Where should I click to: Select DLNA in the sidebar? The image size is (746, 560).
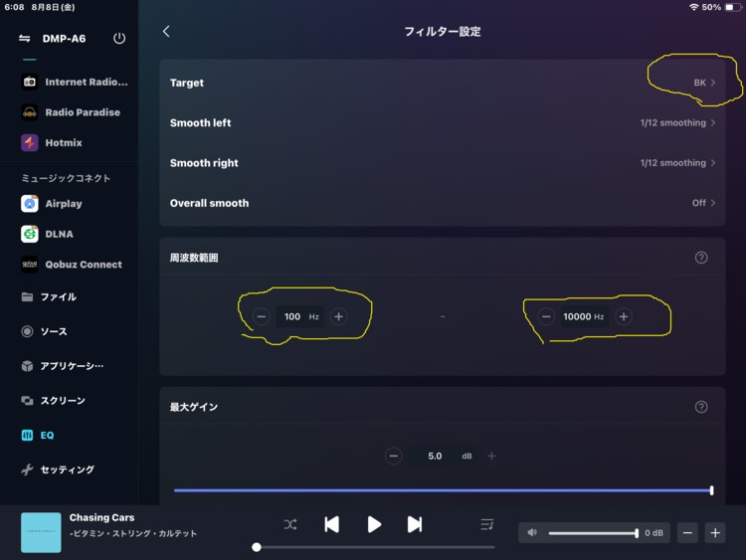[47, 234]
